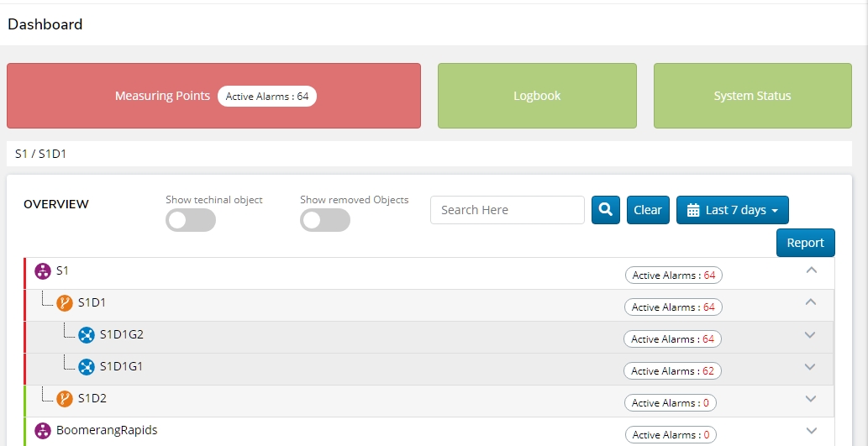
Task: Click the Report button
Action: coord(805,243)
